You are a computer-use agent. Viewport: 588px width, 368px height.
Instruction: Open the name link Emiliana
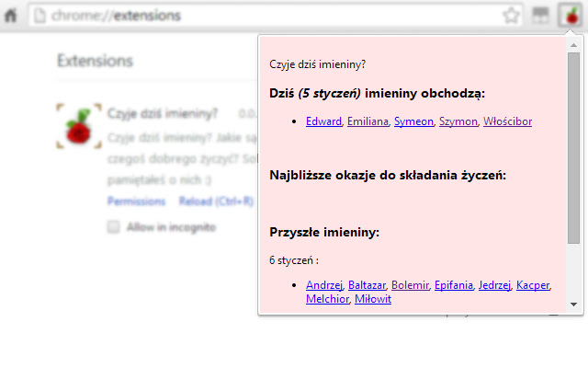[367, 121]
